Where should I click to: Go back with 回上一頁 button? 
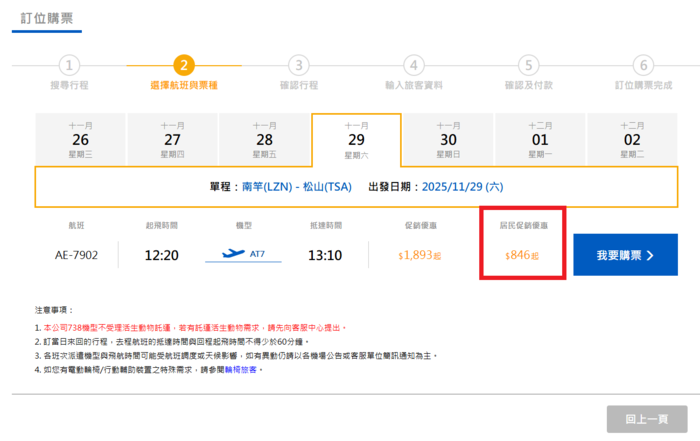coord(644,418)
